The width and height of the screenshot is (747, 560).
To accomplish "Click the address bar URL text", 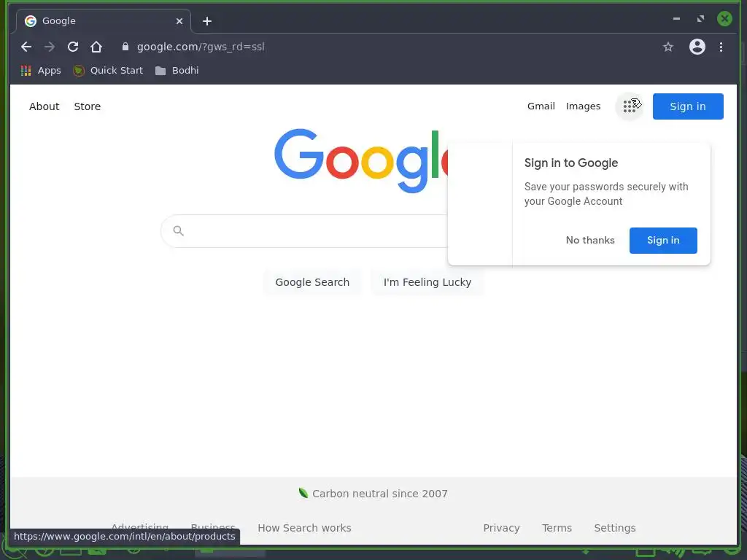I will pyautogui.click(x=201, y=47).
